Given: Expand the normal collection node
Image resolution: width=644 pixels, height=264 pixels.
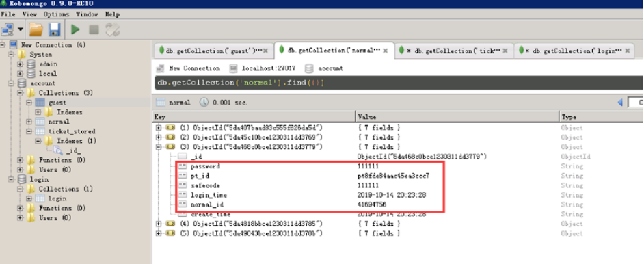Looking at the screenshot, I should pos(29,122).
